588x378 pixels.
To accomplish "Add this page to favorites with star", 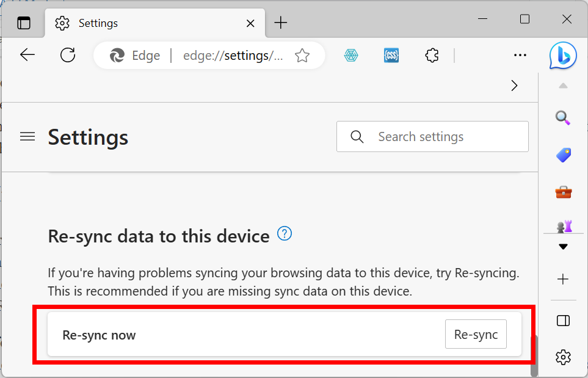I will [302, 56].
